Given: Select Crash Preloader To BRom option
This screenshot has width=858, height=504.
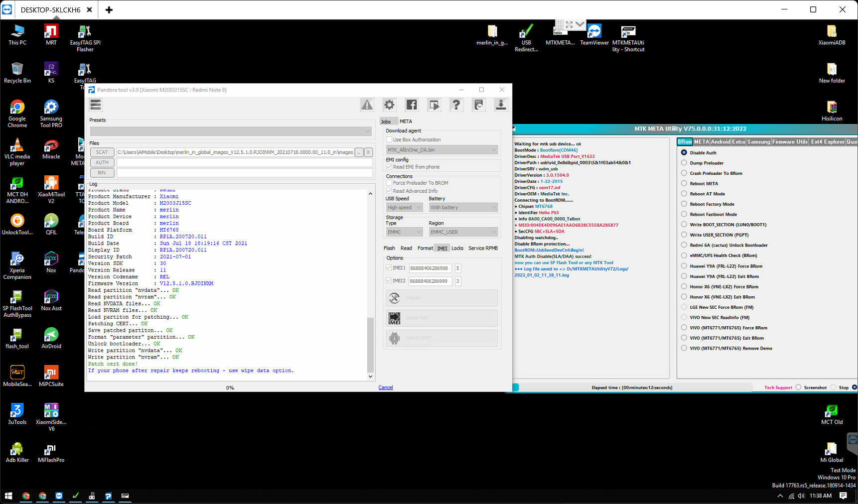Looking at the screenshot, I should click(x=684, y=173).
